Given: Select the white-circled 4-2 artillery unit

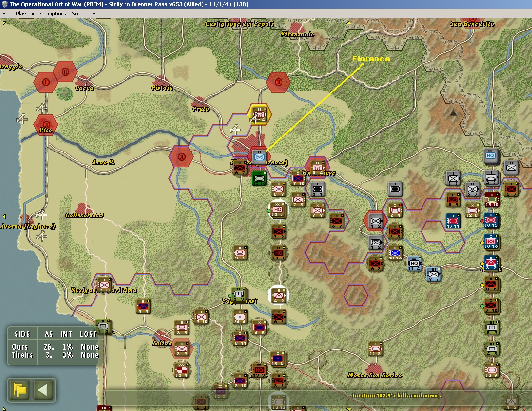Looking at the screenshot, I should point(279,295).
